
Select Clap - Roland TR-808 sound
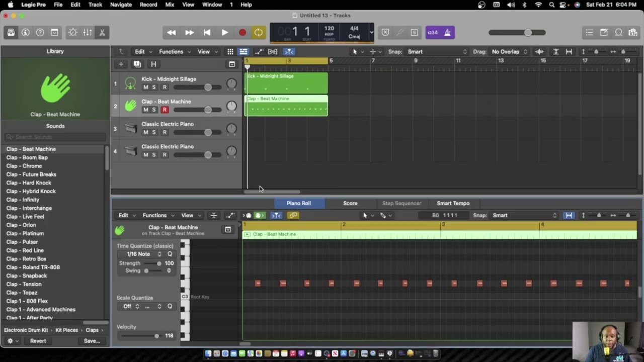(x=33, y=267)
